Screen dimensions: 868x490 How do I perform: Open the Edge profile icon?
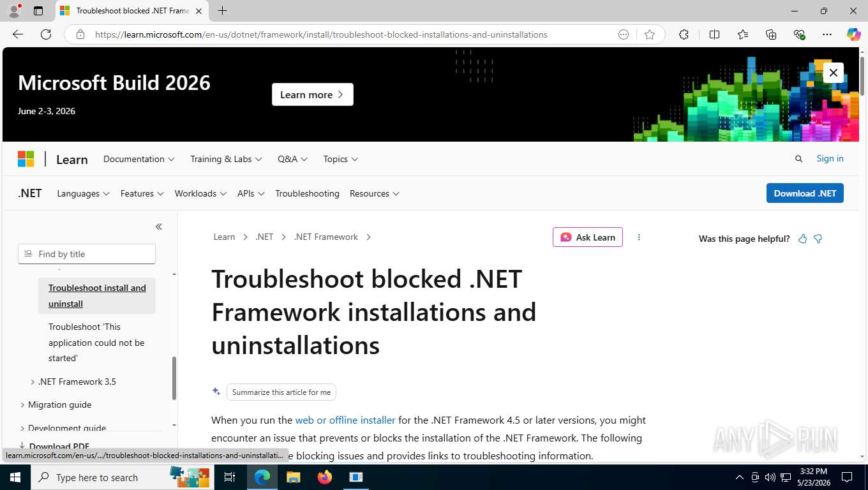pyautogui.click(x=13, y=11)
